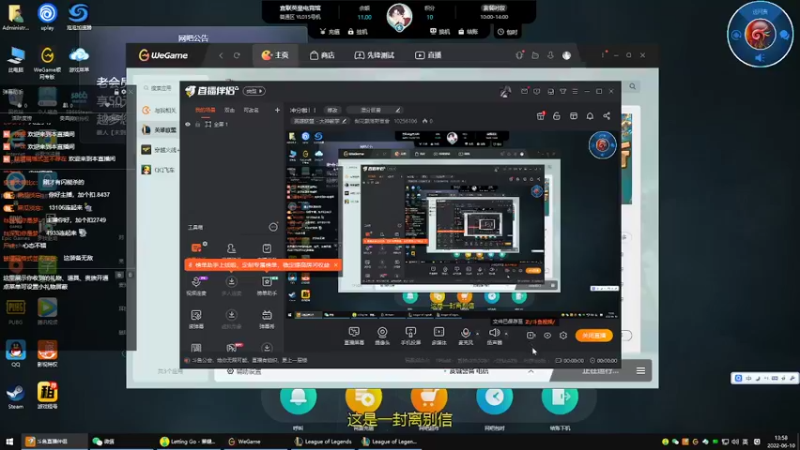Open the 主页 tab in WeGame
Image resolution: width=800 pixels, height=450 pixels.
[x=274, y=55]
